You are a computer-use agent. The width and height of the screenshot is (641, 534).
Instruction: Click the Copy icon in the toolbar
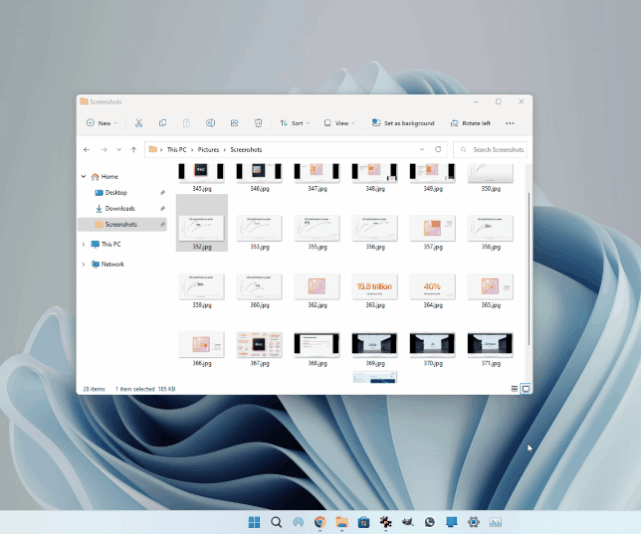(x=162, y=123)
